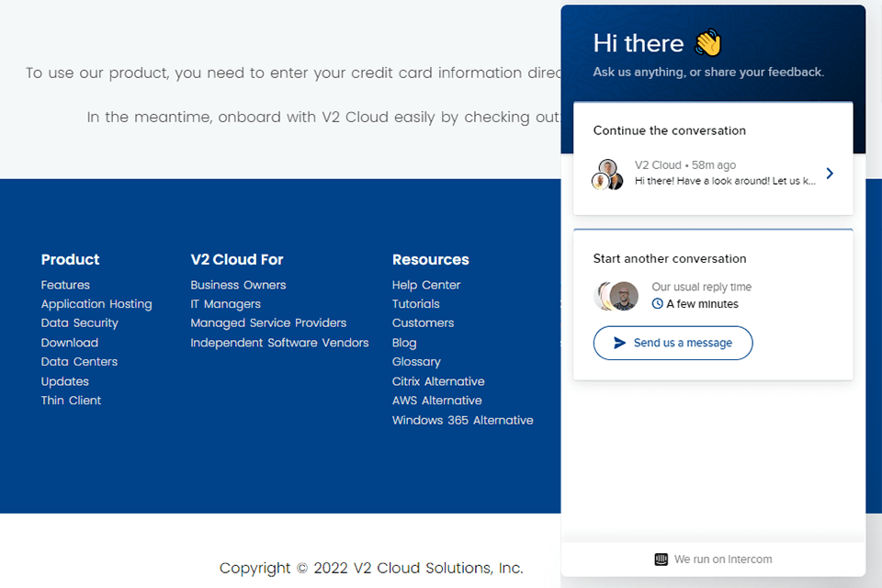Open the Blog link
The image size is (882, 588).
click(x=404, y=343)
